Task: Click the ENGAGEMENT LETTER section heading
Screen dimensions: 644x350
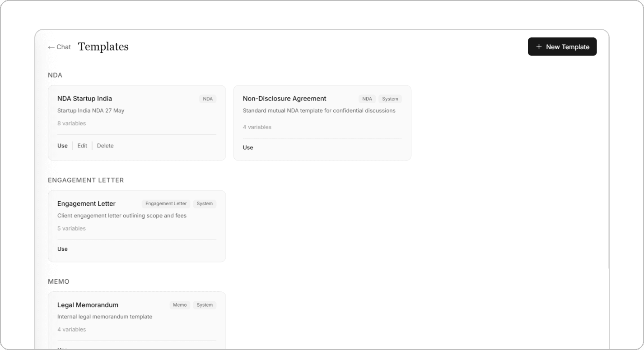Action: coord(86,180)
